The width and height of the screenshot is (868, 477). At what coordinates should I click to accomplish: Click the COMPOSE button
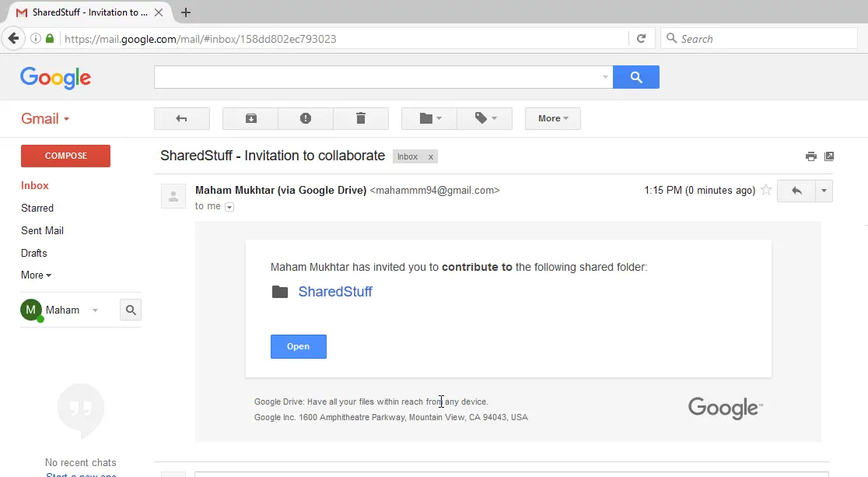point(66,156)
